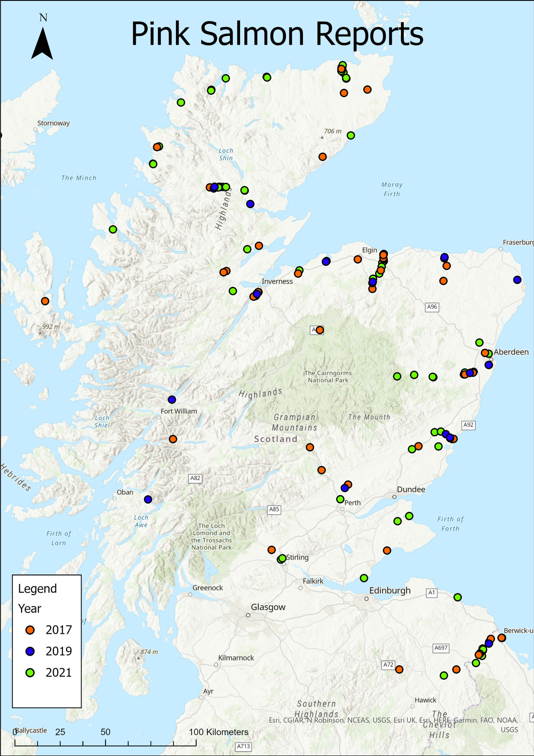Viewport: 534px width, 756px height.
Task: Click the A713 road shield
Action: click(x=243, y=746)
